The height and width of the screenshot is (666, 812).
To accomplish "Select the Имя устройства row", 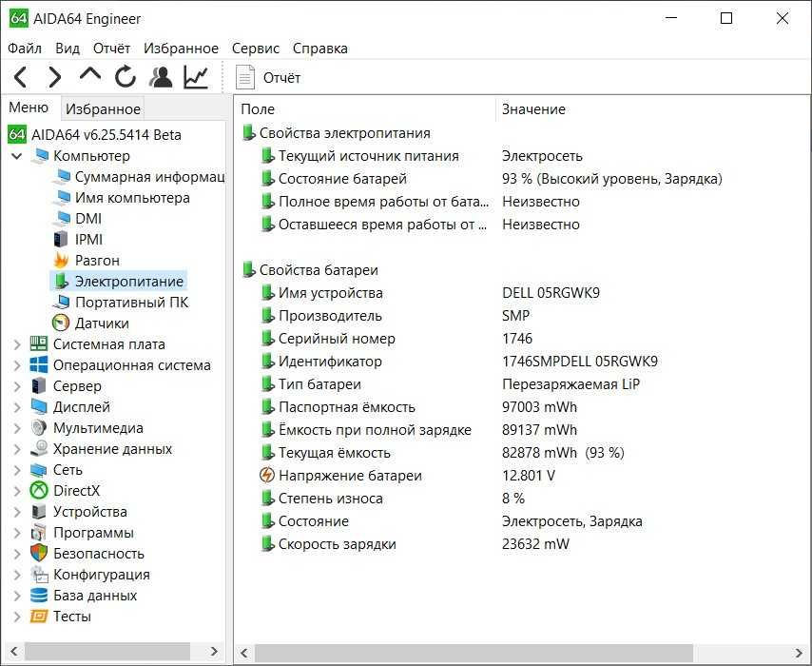I will tap(430, 293).
